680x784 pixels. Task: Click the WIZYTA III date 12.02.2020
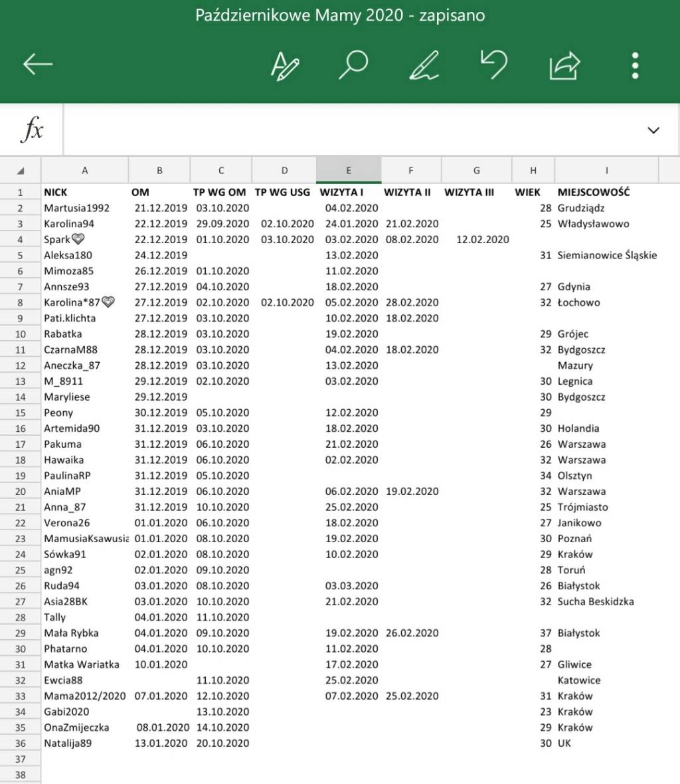[482, 239]
